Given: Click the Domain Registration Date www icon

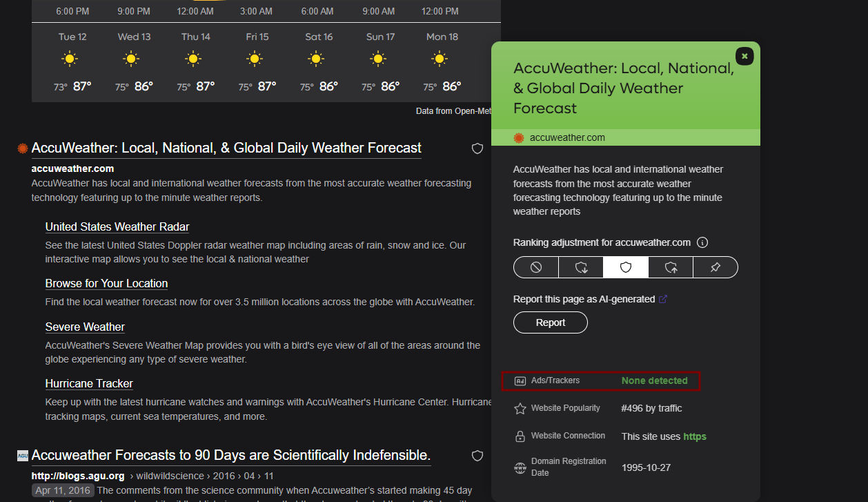Looking at the screenshot, I should click(520, 467).
